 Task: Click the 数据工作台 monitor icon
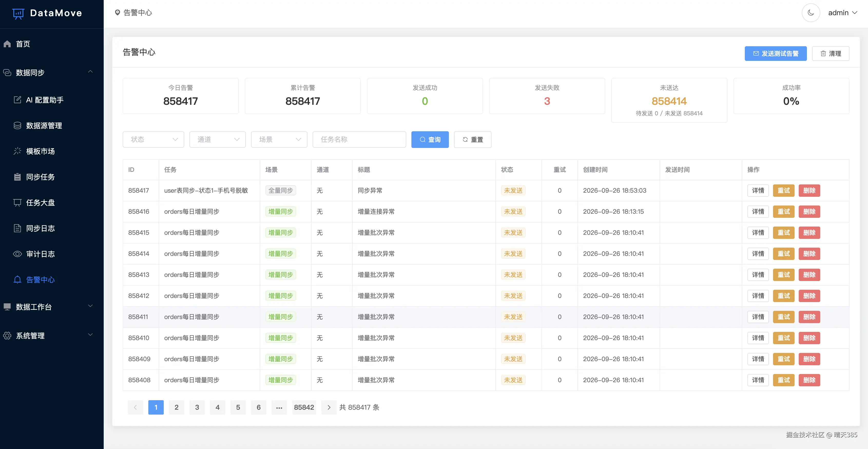click(x=7, y=307)
